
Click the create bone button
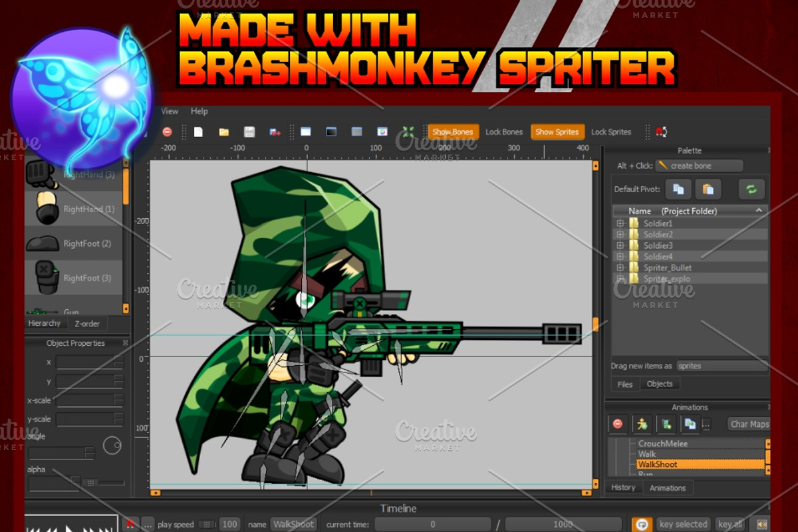click(x=699, y=166)
